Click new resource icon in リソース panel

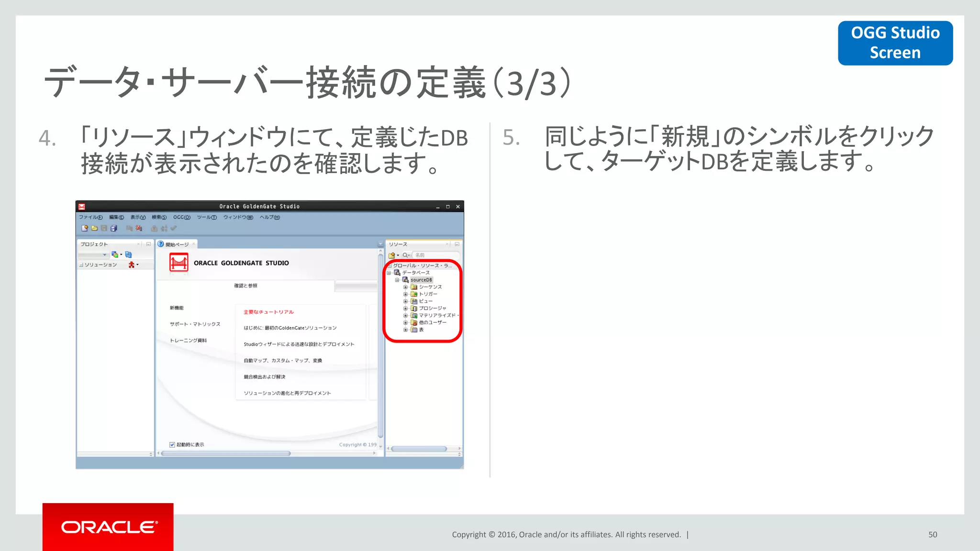[391, 255]
